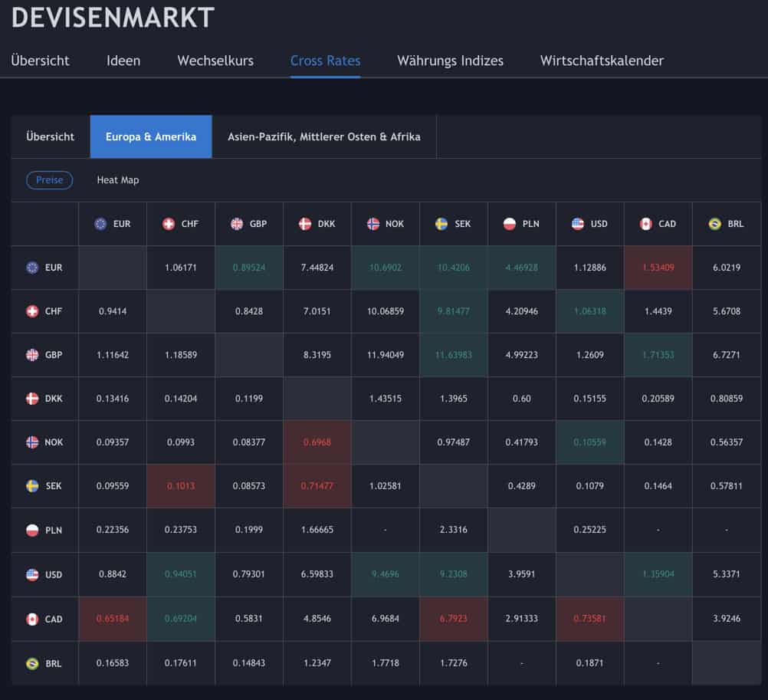
Task: Click the CHF Swiss flag icon in its row
Action: [x=31, y=311]
